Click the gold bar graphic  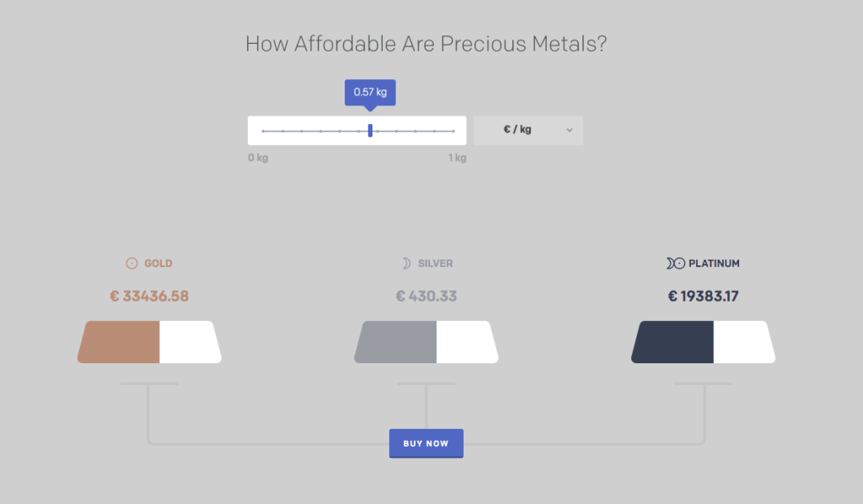(149, 341)
